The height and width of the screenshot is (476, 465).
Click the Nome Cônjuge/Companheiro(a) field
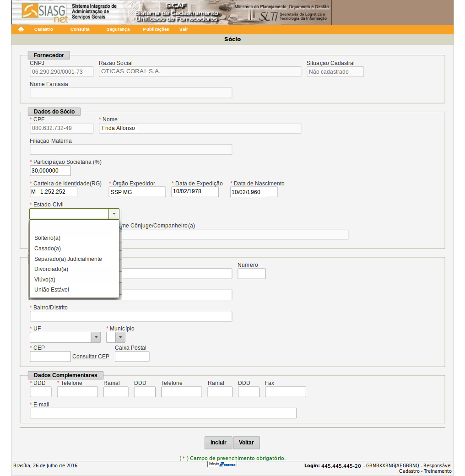coord(234,234)
